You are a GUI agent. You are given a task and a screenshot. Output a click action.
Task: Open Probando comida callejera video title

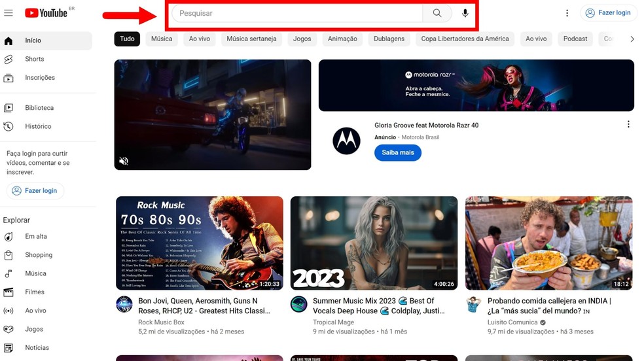pos(549,306)
